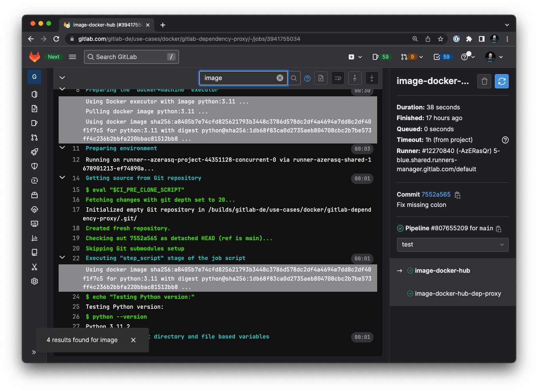Open Project information in sidebar

(x=34, y=94)
